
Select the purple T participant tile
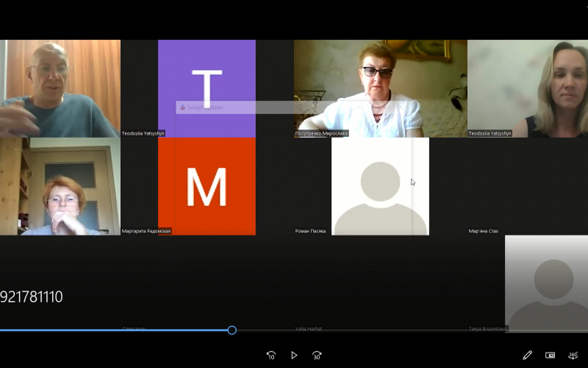pyautogui.click(x=207, y=88)
